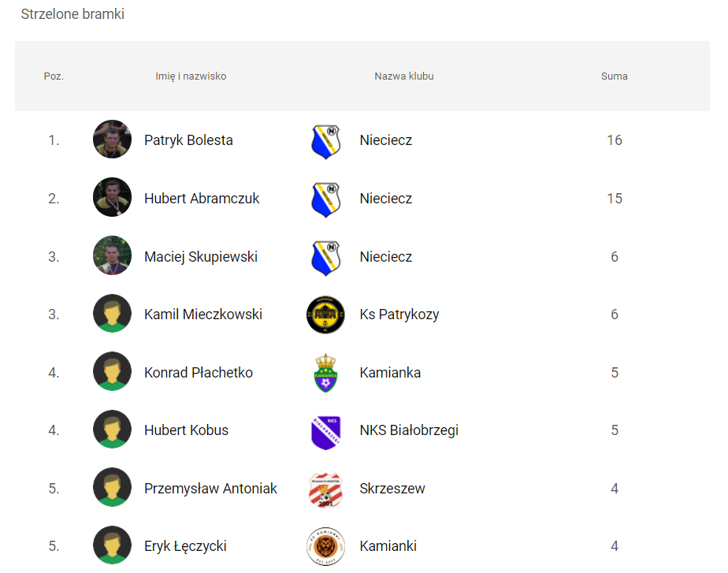728x573 pixels.
Task: Click the Kamianka crowned club crest
Action: click(325, 373)
